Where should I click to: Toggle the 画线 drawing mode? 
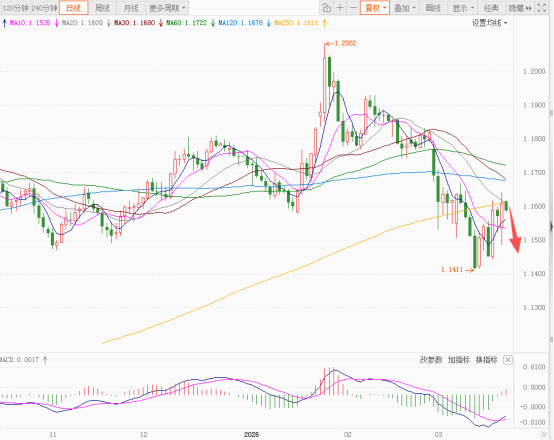[433, 8]
